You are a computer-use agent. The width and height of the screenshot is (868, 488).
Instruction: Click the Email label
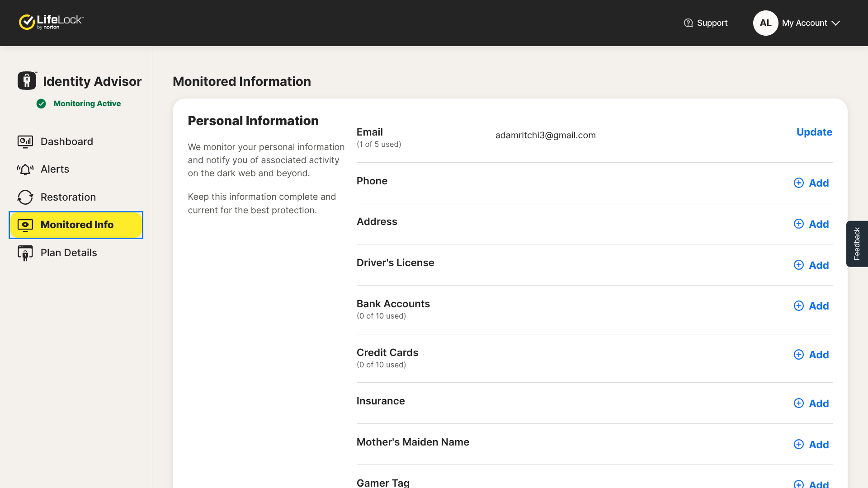pyautogui.click(x=369, y=132)
